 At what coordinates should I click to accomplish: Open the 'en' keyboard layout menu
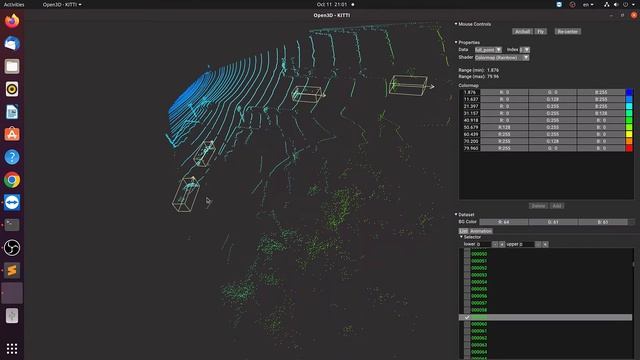coord(588,4)
